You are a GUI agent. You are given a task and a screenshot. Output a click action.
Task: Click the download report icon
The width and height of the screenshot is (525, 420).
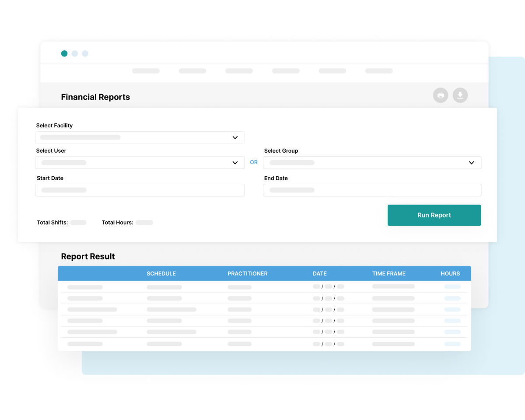click(460, 95)
